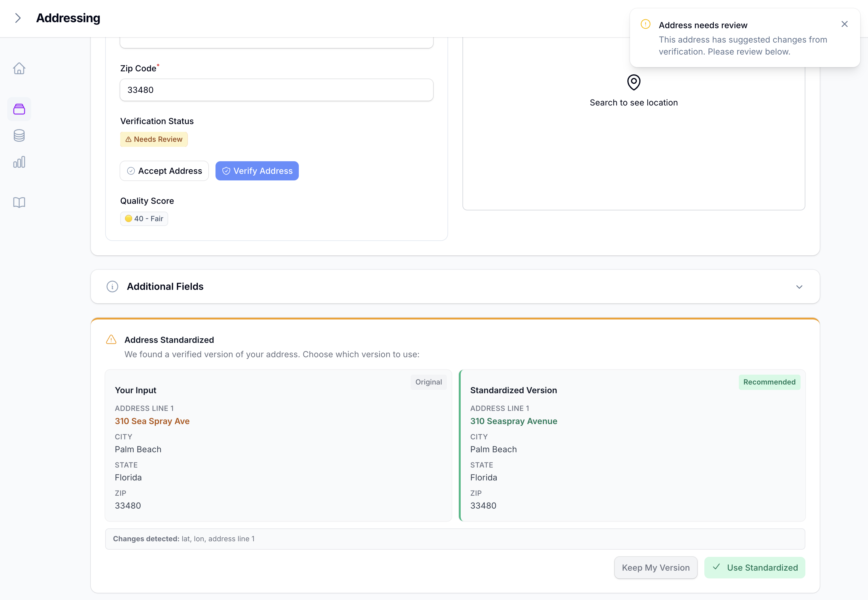The image size is (868, 600).
Task: Click the Addressing page title
Action: [x=68, y=18]
